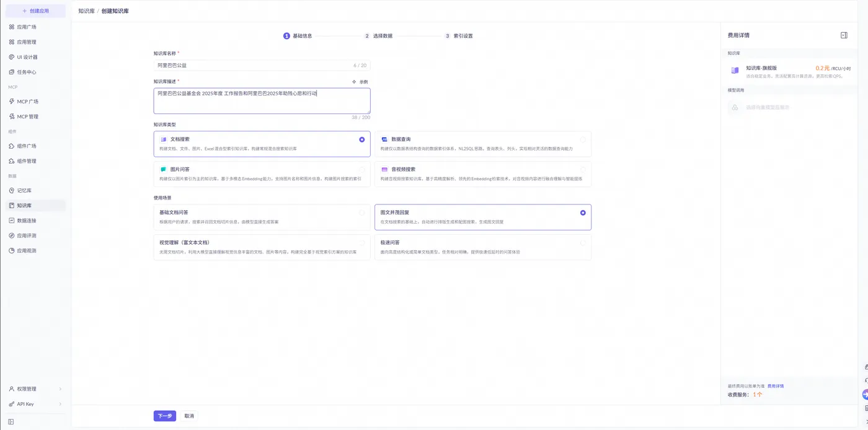Click the 选择向量模型后展示 placeholder row
Image resolution: width=868 pixels, height=430 pixels.
pyautogui.click(x=789, y=107)
